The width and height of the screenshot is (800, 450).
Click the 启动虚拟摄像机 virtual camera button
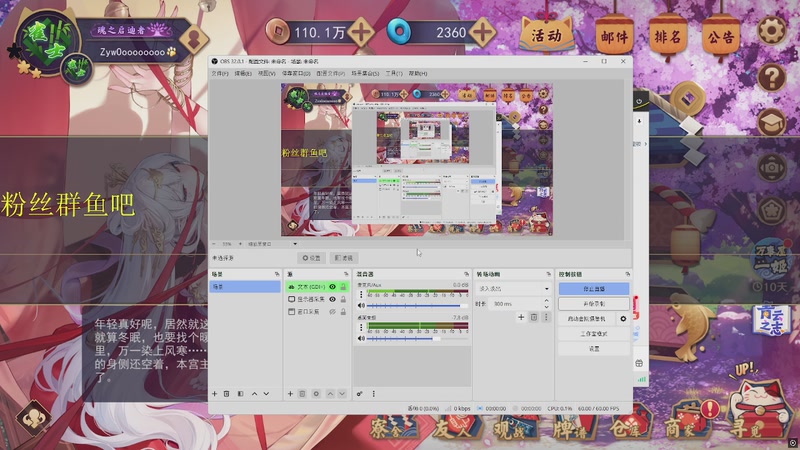587,319
